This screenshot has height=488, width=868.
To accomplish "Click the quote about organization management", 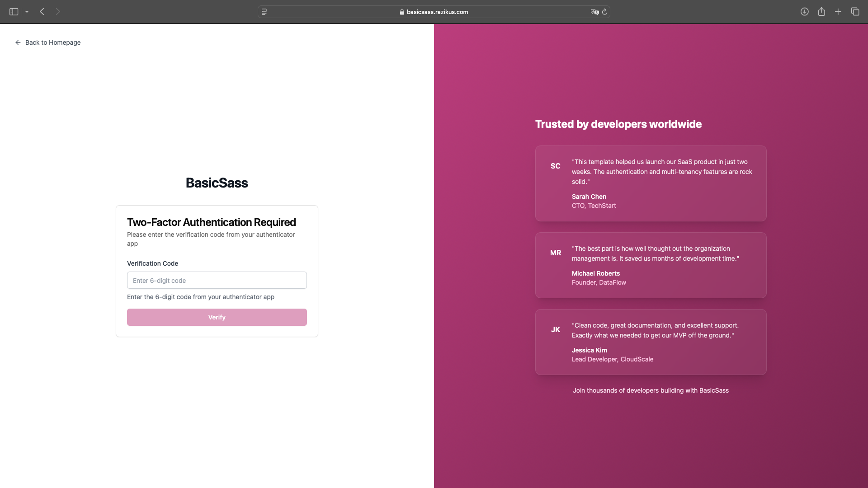I will coord(656,253).
